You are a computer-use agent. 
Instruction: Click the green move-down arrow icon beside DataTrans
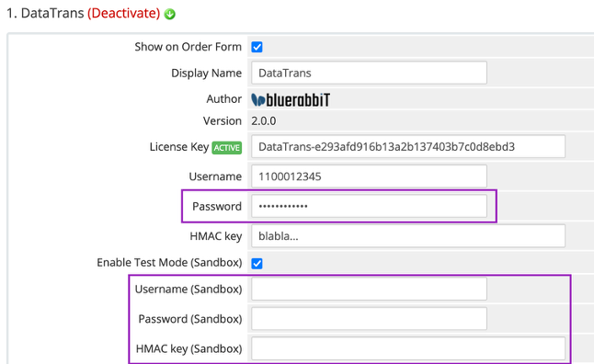[170, 14]
